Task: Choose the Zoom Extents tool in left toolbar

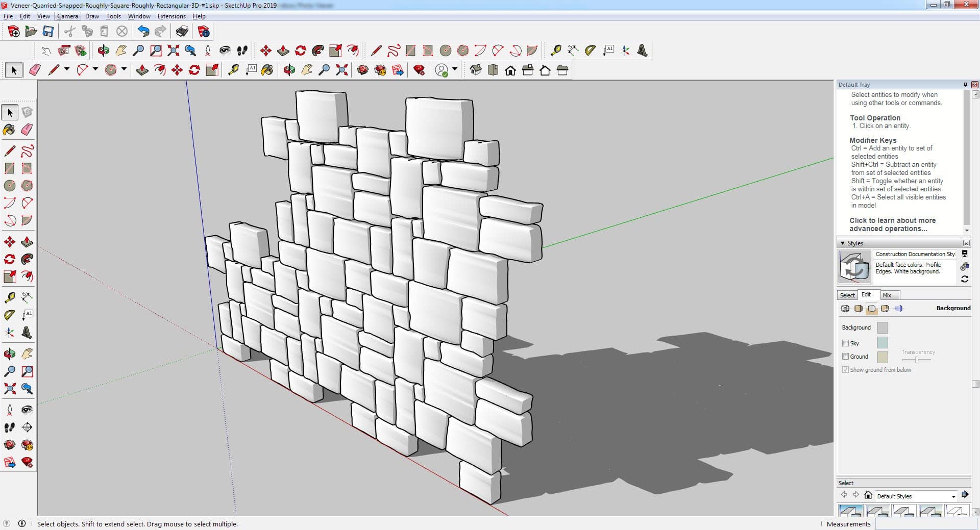Action: (9, 389)
